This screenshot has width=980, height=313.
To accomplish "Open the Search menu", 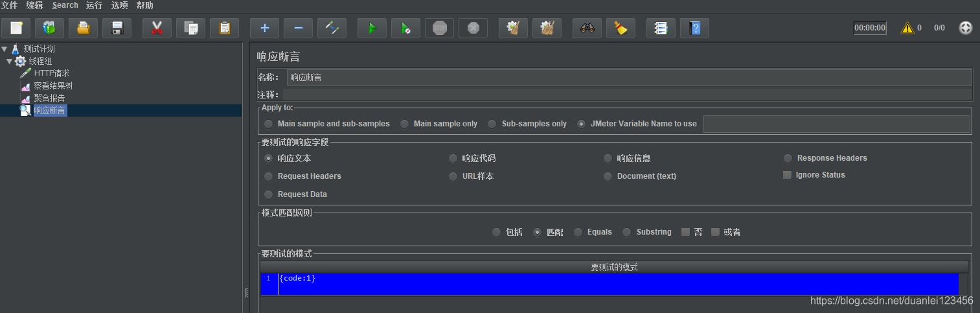I will point(65,5).
